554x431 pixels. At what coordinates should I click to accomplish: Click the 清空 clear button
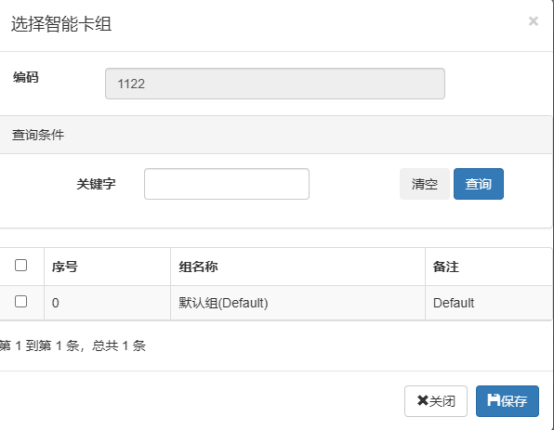coord(424,184)
